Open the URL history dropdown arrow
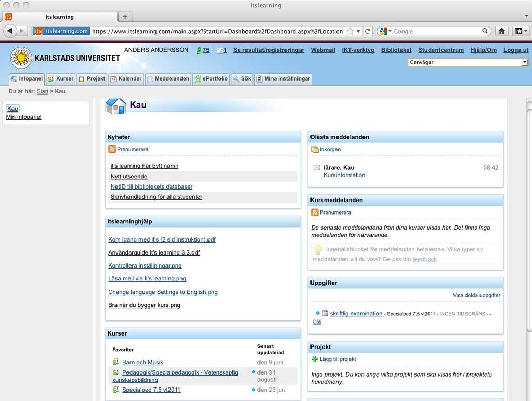 pos(358,31)
